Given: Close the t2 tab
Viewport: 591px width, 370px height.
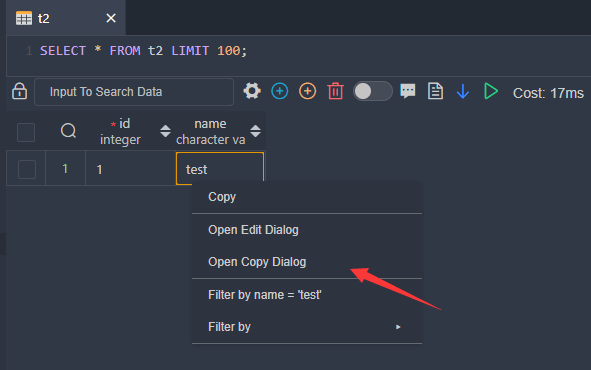Looking at the screenshot, I should (111, 18).
